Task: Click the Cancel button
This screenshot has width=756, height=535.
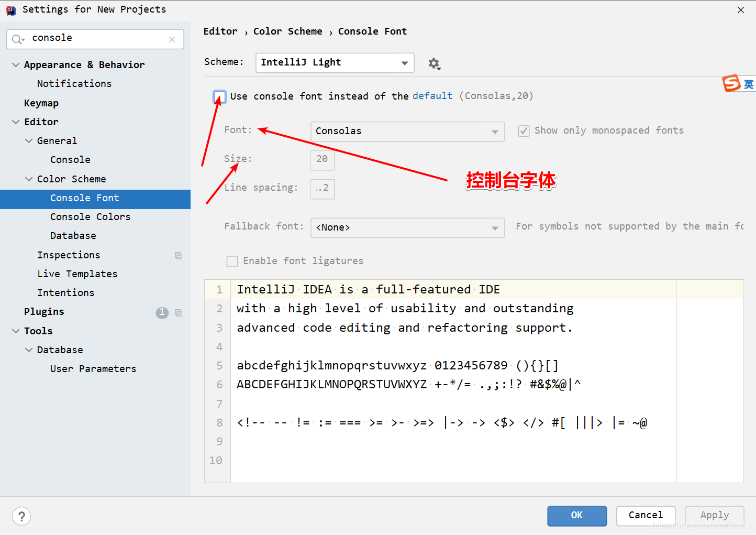Action: 646,516
